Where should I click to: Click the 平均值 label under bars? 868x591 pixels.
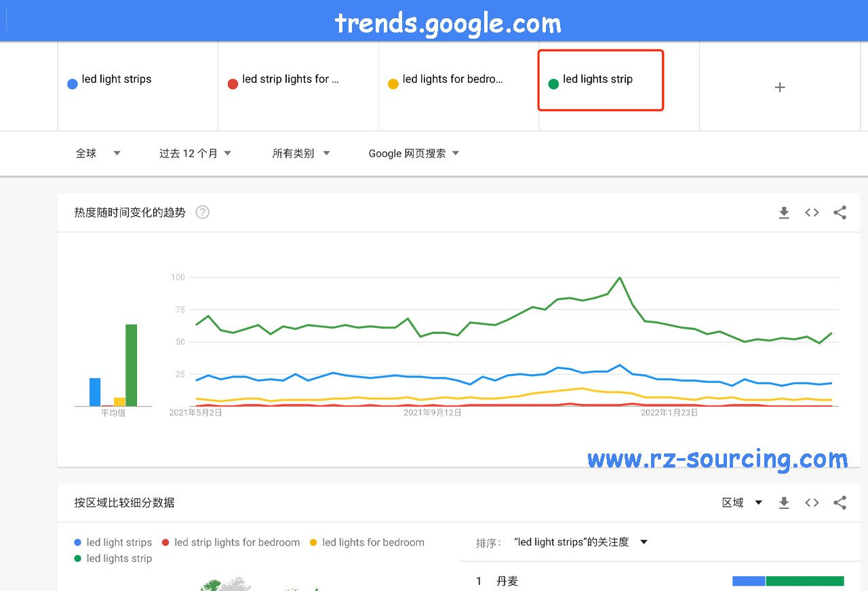point(113,413)
